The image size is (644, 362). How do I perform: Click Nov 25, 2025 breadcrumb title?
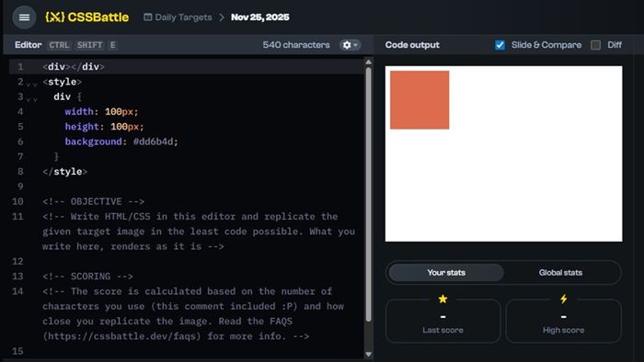pos(260,17)
